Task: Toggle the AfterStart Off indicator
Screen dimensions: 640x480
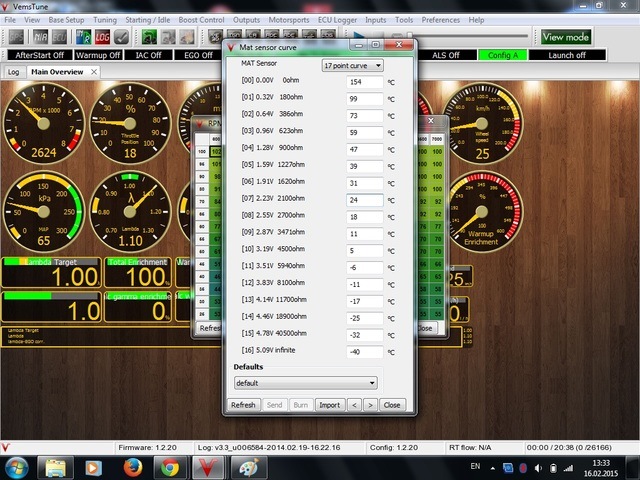Action: (x=40, y=55)
